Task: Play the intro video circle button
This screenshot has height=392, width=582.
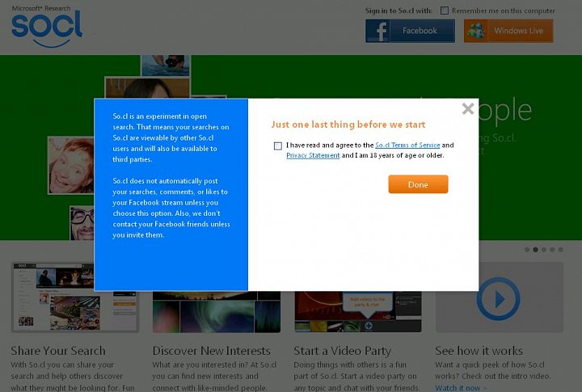Action: tap(498, 298)
